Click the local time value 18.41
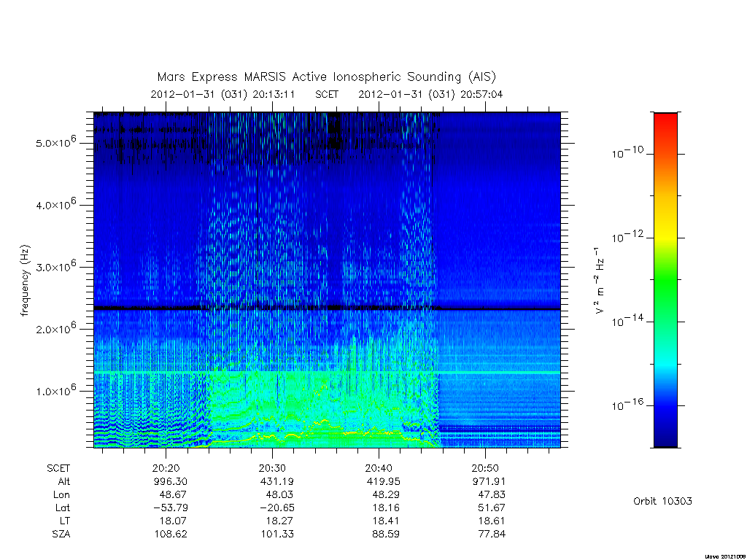Screen dimensions: 747x560 [x=386, y=521]
